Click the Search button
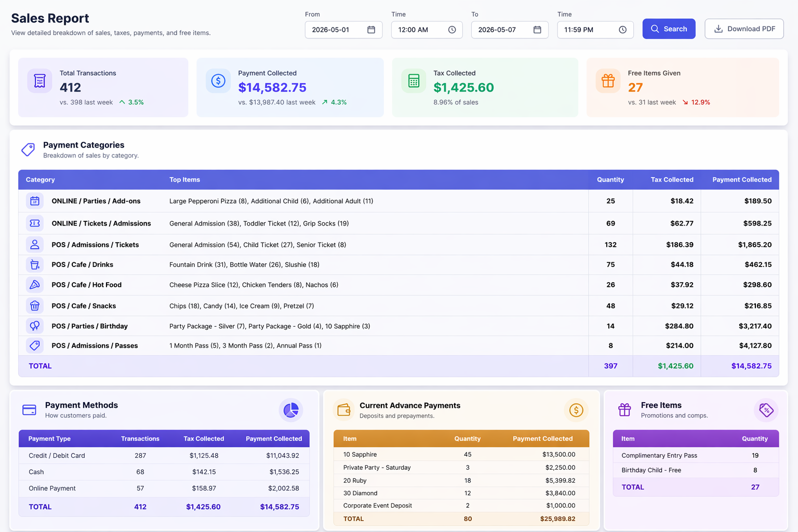The height and width of the screenshot is (532, 798). [669, 29]
